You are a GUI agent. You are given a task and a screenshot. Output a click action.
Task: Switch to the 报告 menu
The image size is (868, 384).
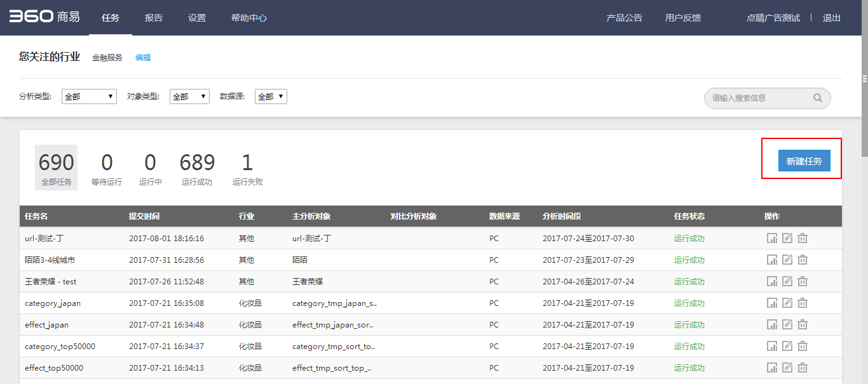(x=154, y=18)
